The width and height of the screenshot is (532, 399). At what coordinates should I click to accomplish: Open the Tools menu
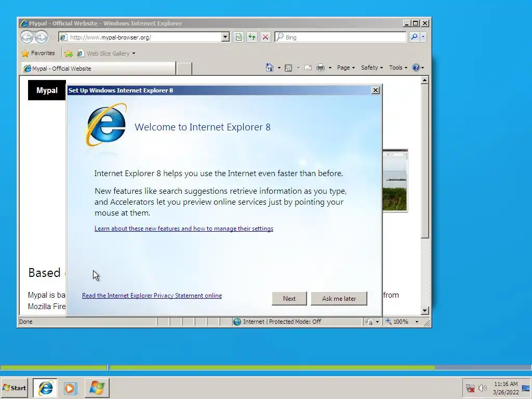[x=398, y=68]
